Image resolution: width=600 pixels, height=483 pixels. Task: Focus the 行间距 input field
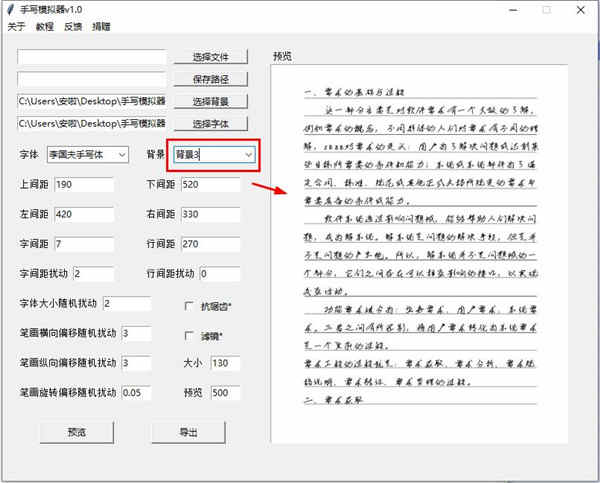[x=210, y=244]
